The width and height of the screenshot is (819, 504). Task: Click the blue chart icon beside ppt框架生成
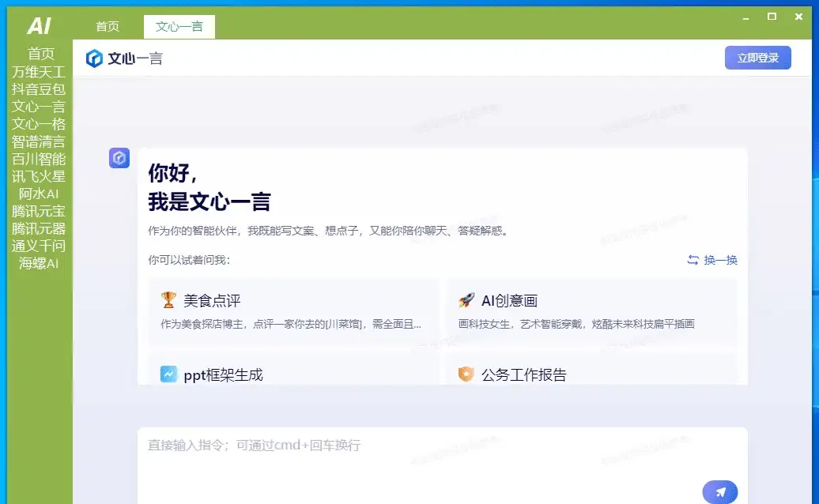tap(168, 374)
